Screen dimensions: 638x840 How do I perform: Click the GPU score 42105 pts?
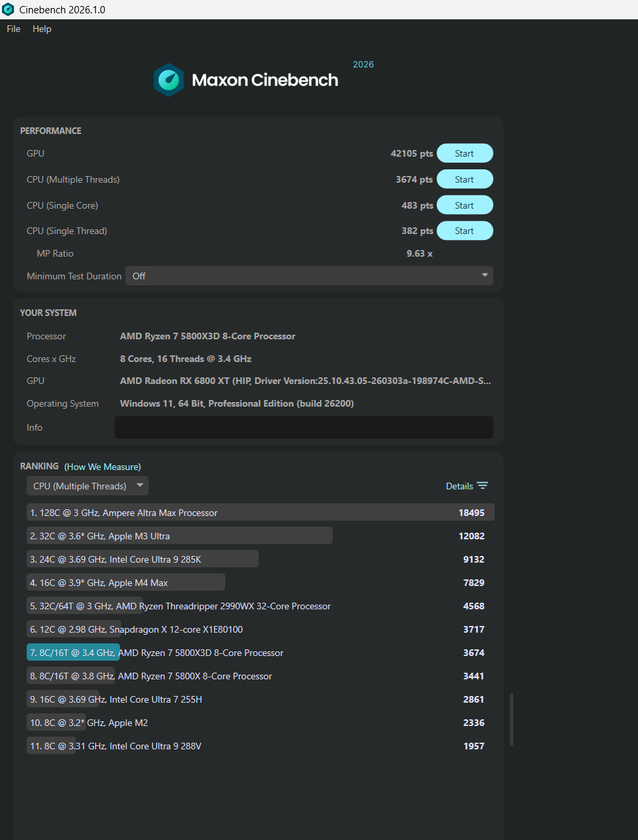coord(411,153)
